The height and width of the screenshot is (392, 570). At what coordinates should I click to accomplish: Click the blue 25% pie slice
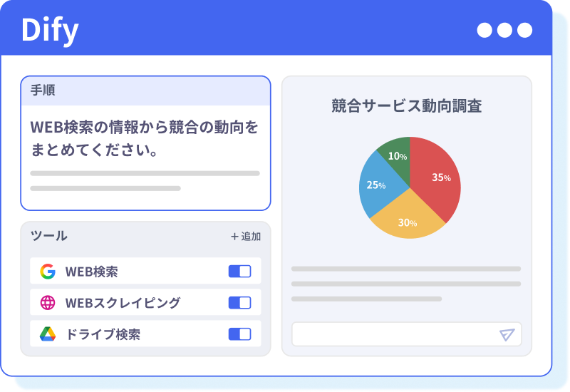click(x=377, y=185)
